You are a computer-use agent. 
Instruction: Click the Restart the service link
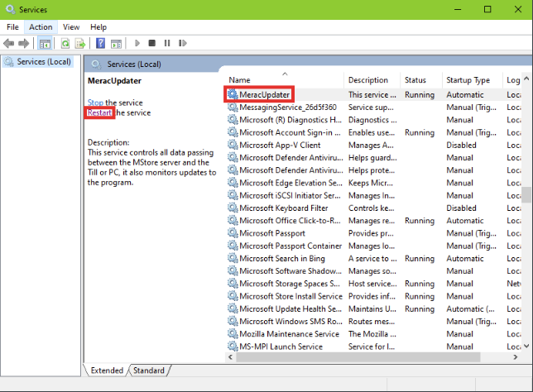tap(99, 112)
